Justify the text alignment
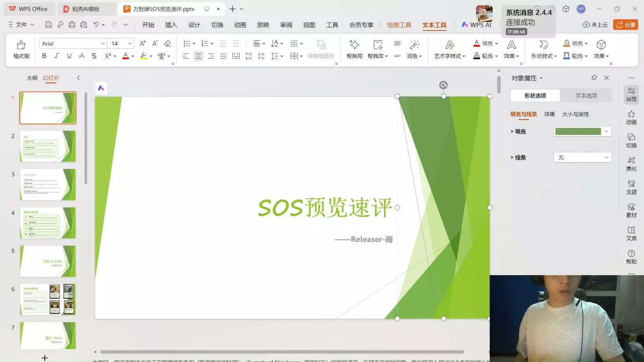Screen dimensions: 644x362 pos(223,56)
